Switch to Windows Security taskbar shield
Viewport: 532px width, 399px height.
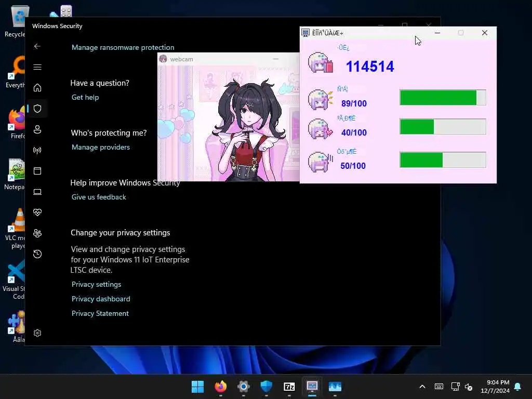point(267,387)
